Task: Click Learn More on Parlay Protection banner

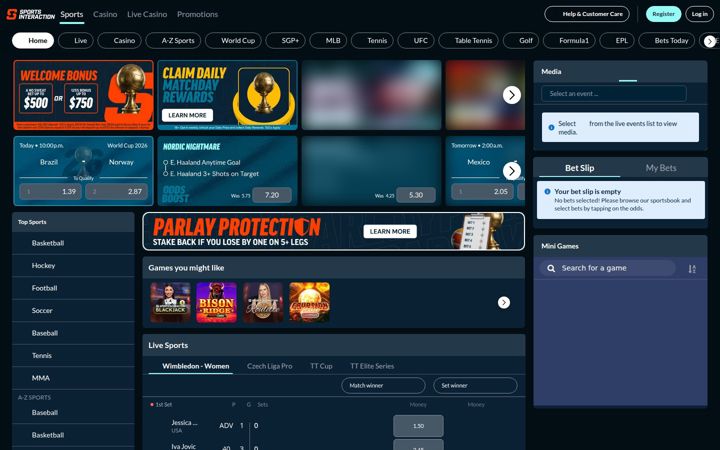Action: tap(390, 231)
